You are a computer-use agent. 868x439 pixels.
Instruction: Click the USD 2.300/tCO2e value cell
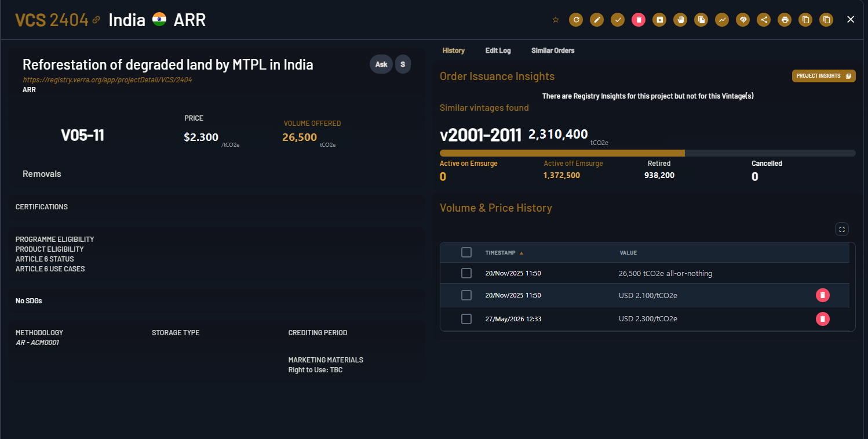648,318
